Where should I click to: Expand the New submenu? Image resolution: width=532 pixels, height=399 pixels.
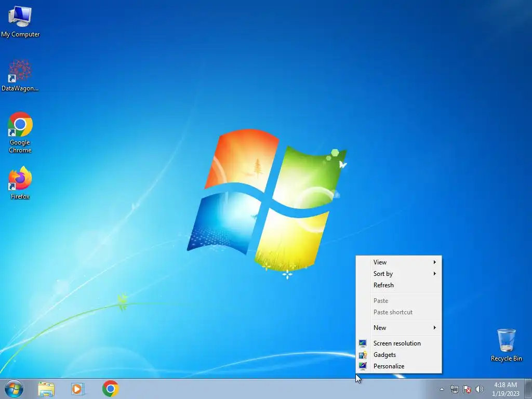click(398, 328)
